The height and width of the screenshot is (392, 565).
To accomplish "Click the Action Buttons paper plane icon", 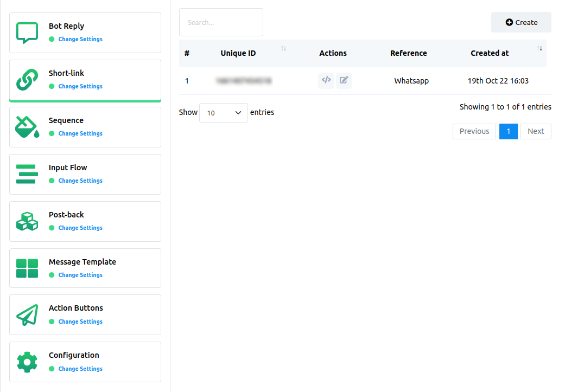I will point(27,314).
